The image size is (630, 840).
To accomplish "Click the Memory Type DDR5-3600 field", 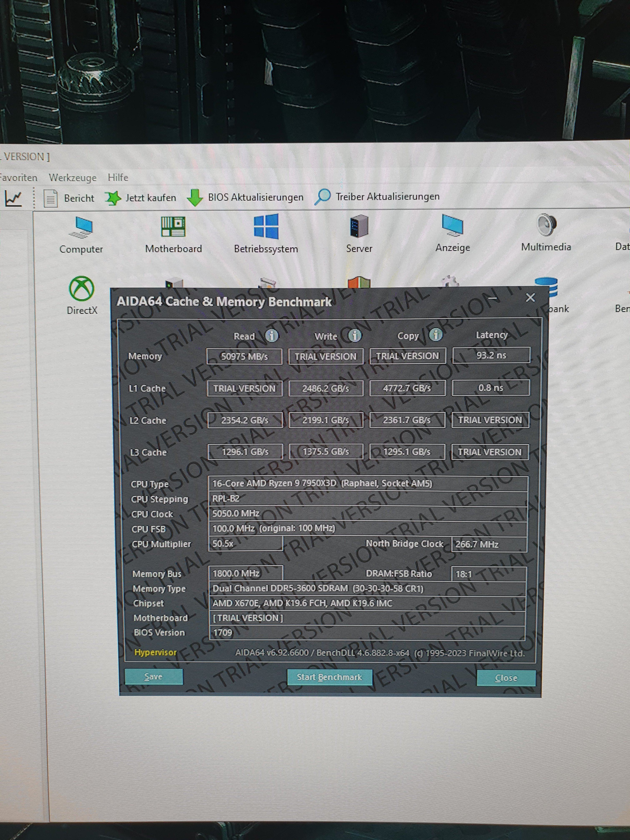I will pos(367,589).
